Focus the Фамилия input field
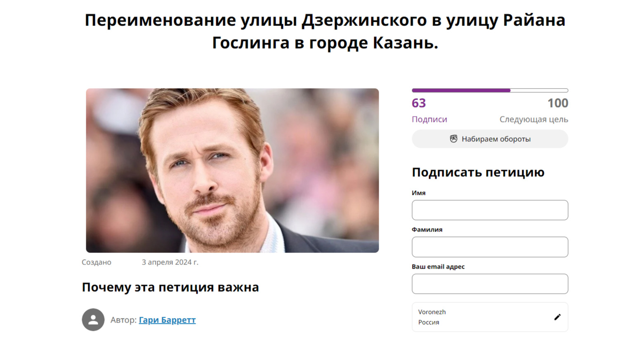The image size is (644, 337). click(490, 247)
